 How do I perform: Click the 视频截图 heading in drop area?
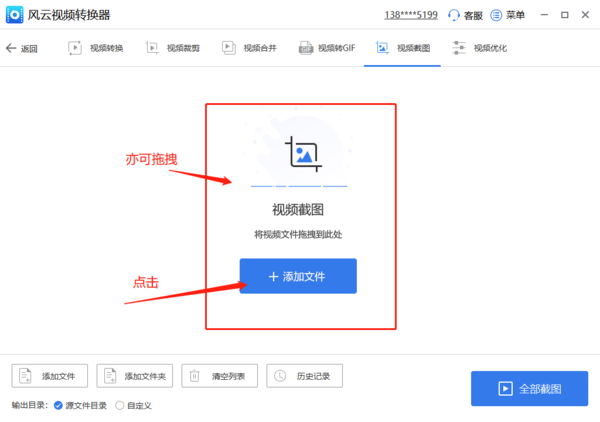298,210
